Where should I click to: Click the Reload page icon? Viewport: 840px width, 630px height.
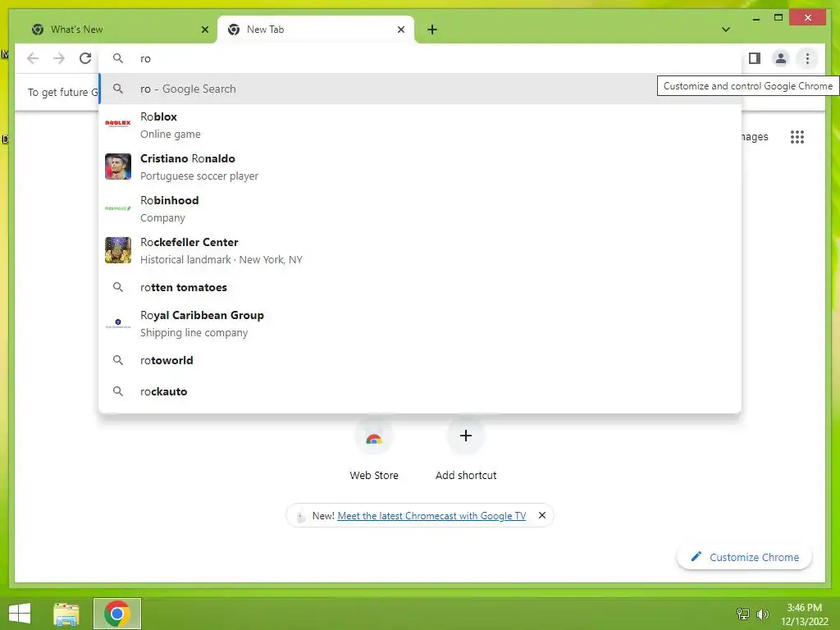85,58
